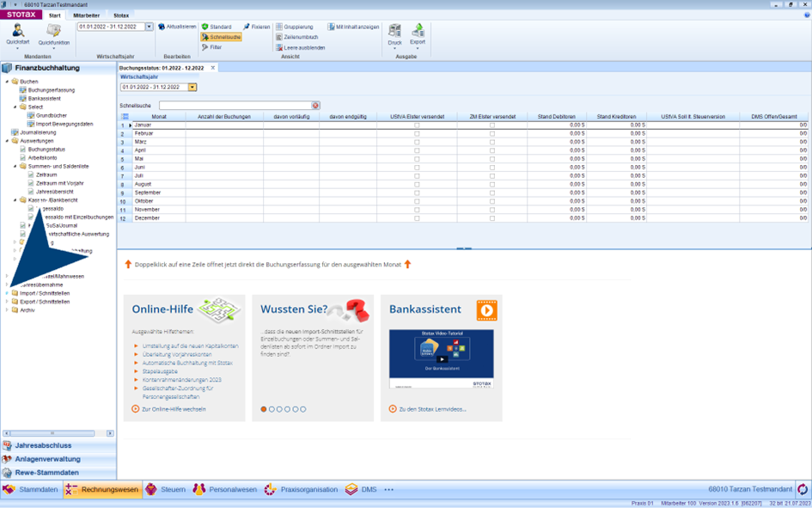Check USt/VA Elster versendet for Januar
The image size is (812, 508).
(417, 125)
